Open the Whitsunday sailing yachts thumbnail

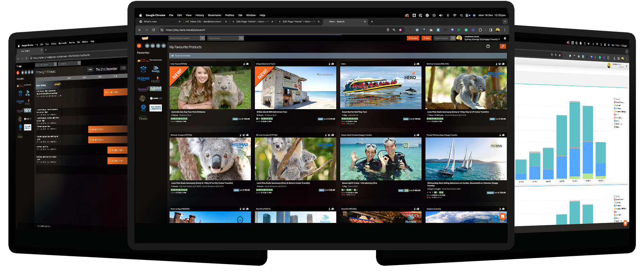pos(466,159)
